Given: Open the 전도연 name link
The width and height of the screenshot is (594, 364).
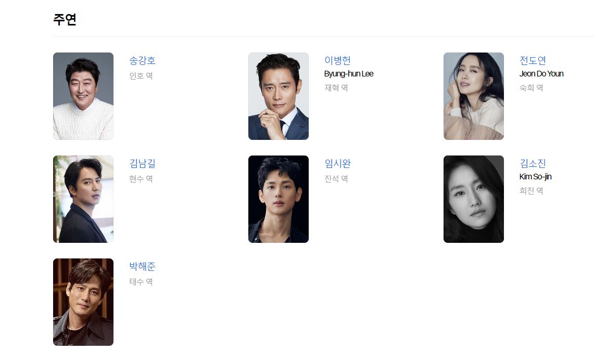Looking at the screenshot, I should click(x=533, y=60).
